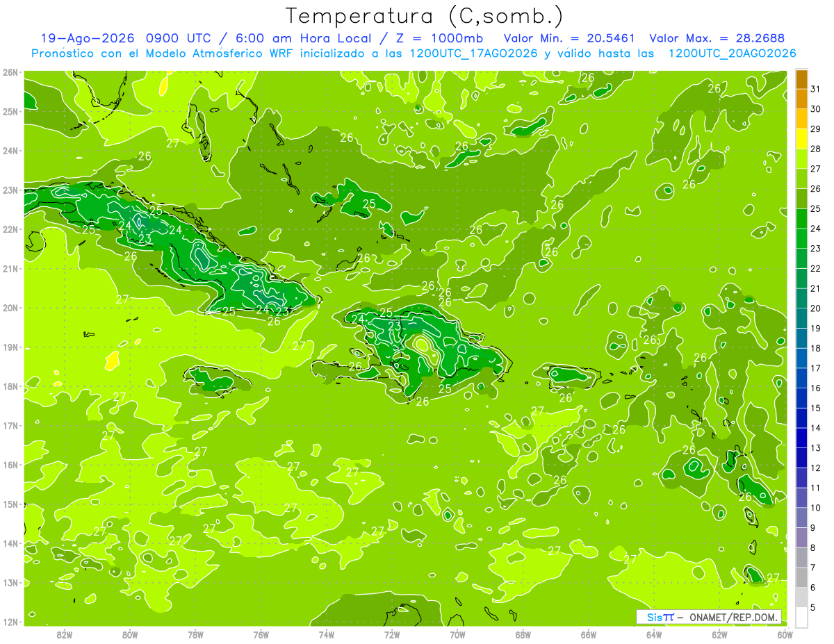The image size is (834, 644).
Task: Click longitude axis label '78W'
Action: [195, 634]
